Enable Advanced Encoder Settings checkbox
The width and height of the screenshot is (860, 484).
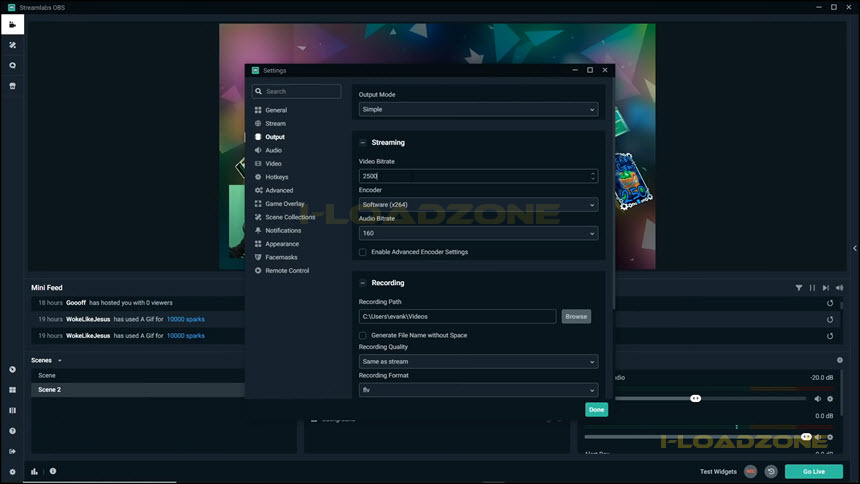363,252
